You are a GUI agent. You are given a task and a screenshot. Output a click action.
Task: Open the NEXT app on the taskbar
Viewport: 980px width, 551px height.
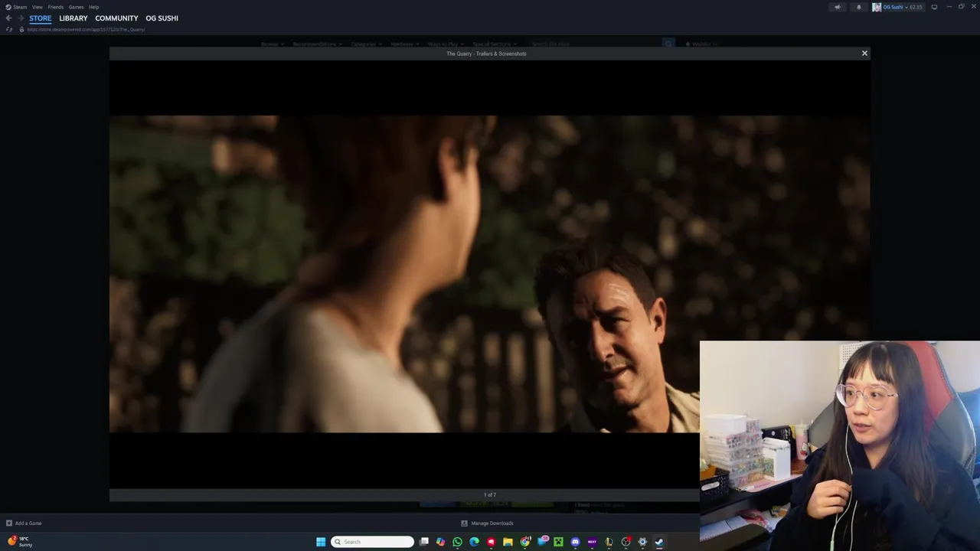[x=592, y=542]
